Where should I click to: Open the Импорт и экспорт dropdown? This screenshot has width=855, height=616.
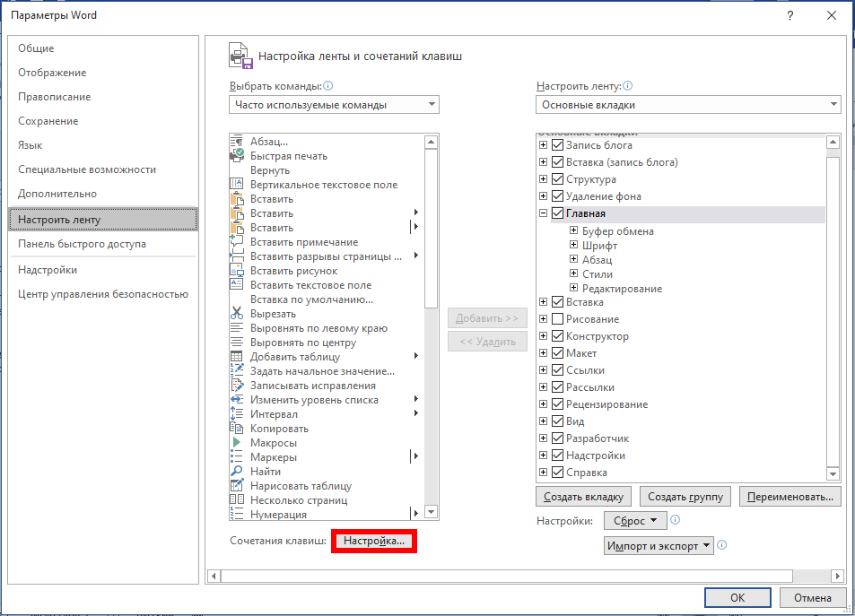tap(659, 546)
